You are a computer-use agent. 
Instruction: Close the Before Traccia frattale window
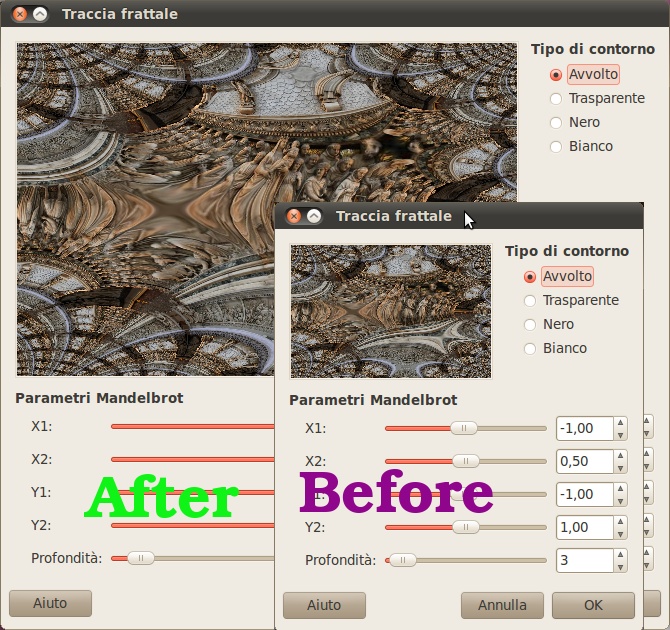[x=294, y=216]
